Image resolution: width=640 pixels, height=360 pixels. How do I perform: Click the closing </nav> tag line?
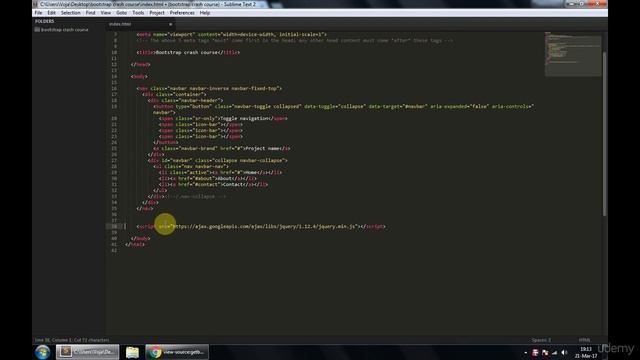(x=145, y=209)
